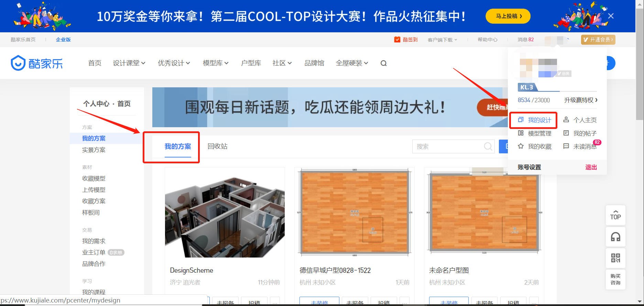The width and height of the screenshot is (644, 306).
Task: Expand 模型库 dropdown menu
Action: click(x=216, y=63)
